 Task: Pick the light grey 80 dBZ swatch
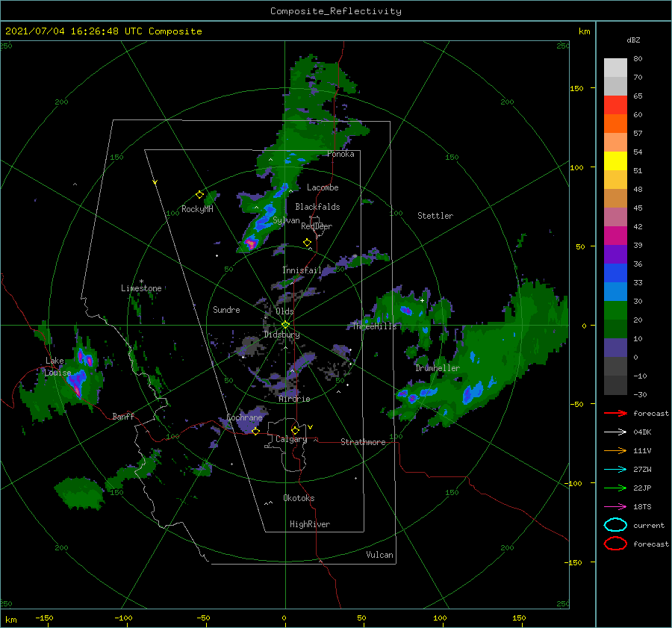[x=615, y=67]
